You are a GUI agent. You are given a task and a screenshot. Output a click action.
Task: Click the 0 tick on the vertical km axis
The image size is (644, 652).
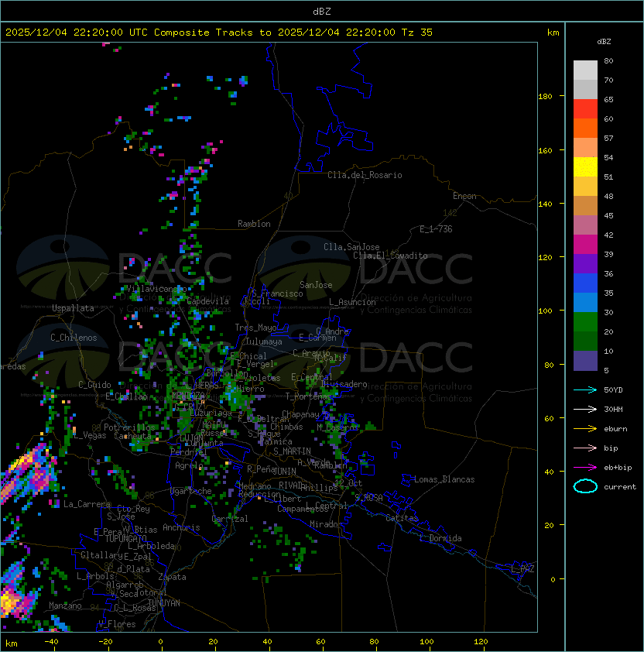(553, 580)
